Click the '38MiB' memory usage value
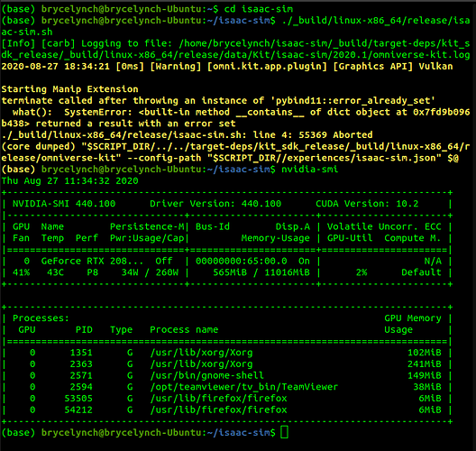 click(x=427, y=387)
